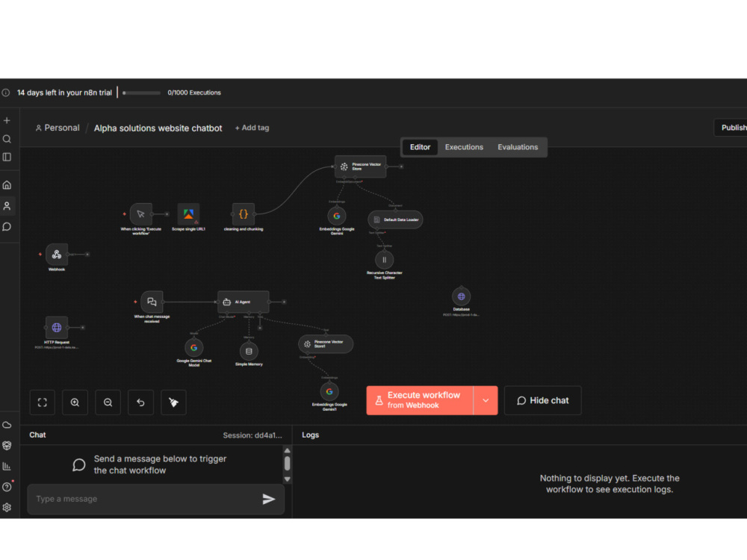The height and width of the screenshot is (560, 747).
Task: Select the Webhook node
Action: point(57,255)
